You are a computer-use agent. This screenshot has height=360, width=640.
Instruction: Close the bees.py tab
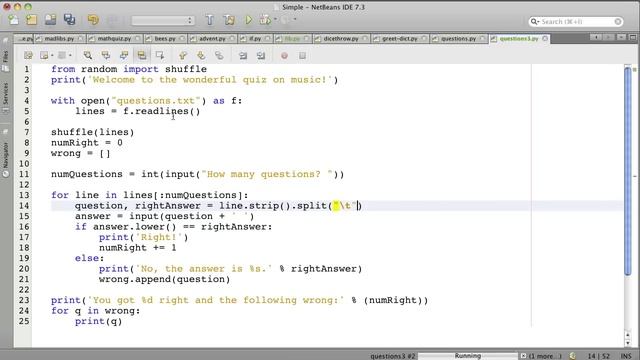click(x=182, y=39)
